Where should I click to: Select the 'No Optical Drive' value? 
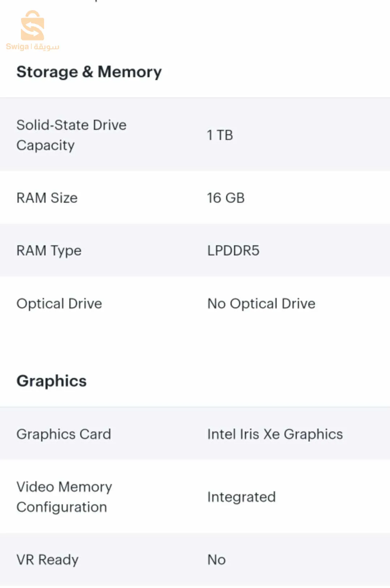[261, 304]
